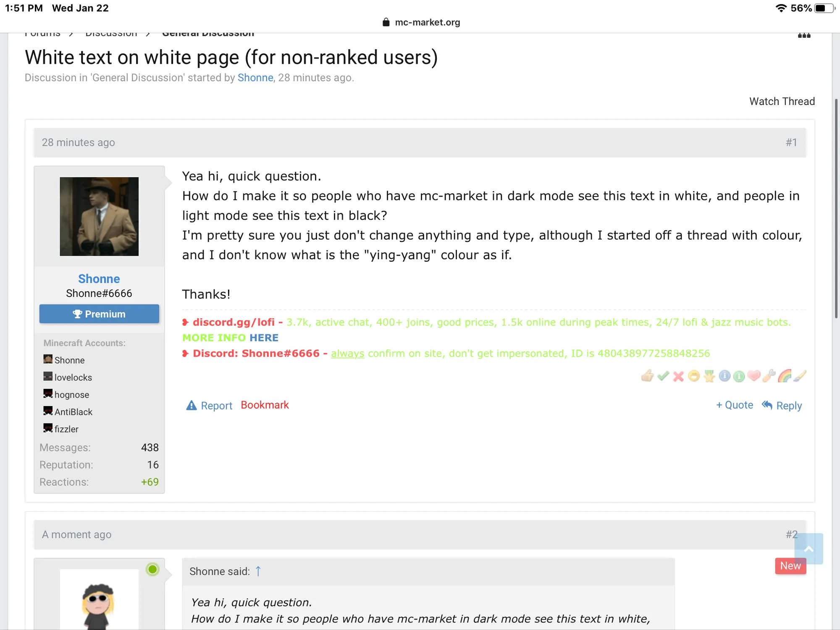This screenshot has width=840, height=630.
Task: React with the red X icon
Action: 678,376
